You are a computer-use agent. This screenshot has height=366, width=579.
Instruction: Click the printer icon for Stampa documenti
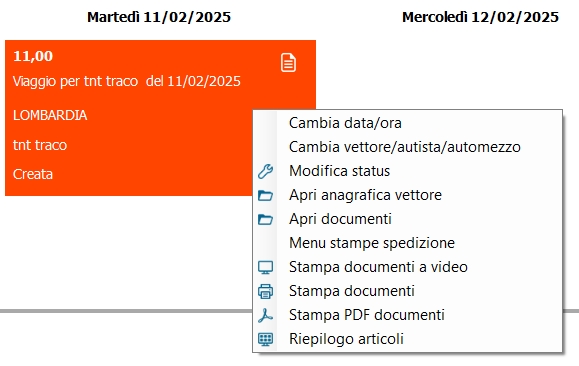265,291
